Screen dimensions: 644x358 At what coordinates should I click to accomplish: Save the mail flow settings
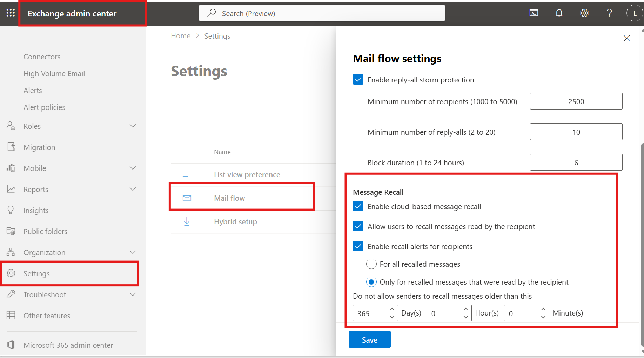click(370, 340)
